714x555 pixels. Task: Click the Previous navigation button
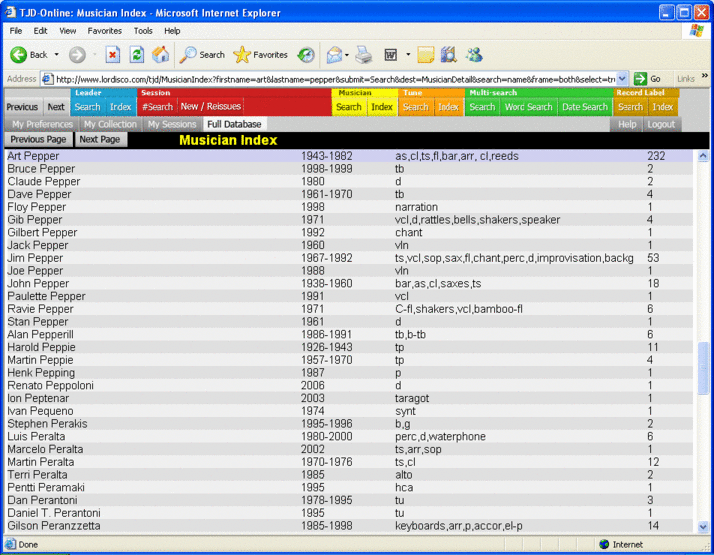[x=22, y=107]
